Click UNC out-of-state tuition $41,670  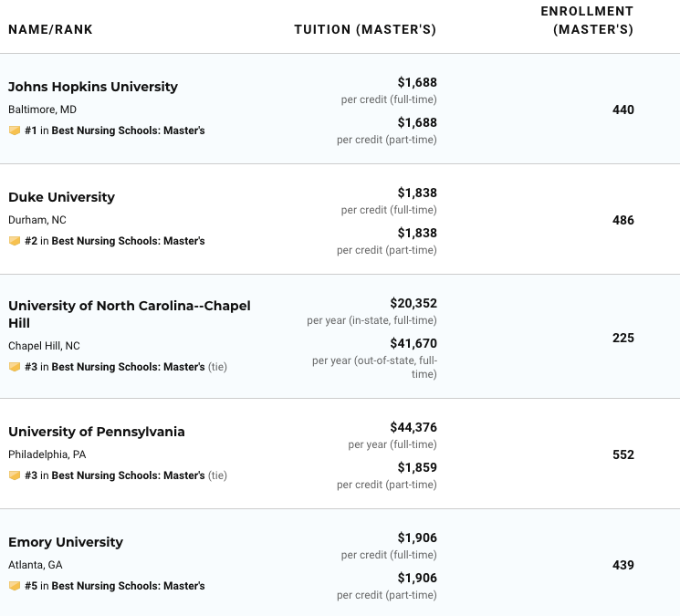point(413,343)
